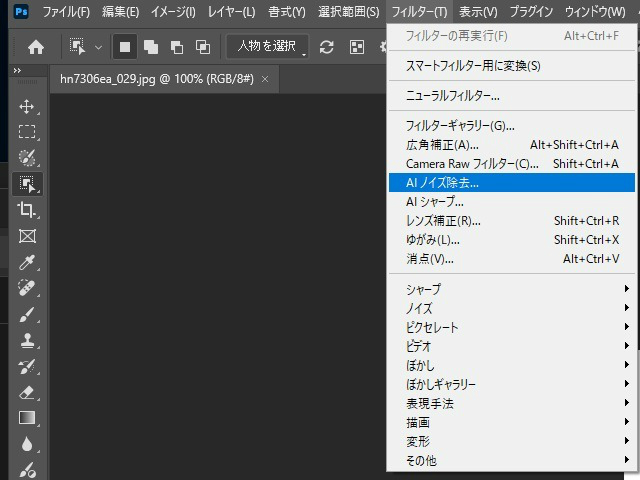The image size is (640, 480).
Task: Enable the Intersect with Selection mode
Action: [x=203, y=47]
